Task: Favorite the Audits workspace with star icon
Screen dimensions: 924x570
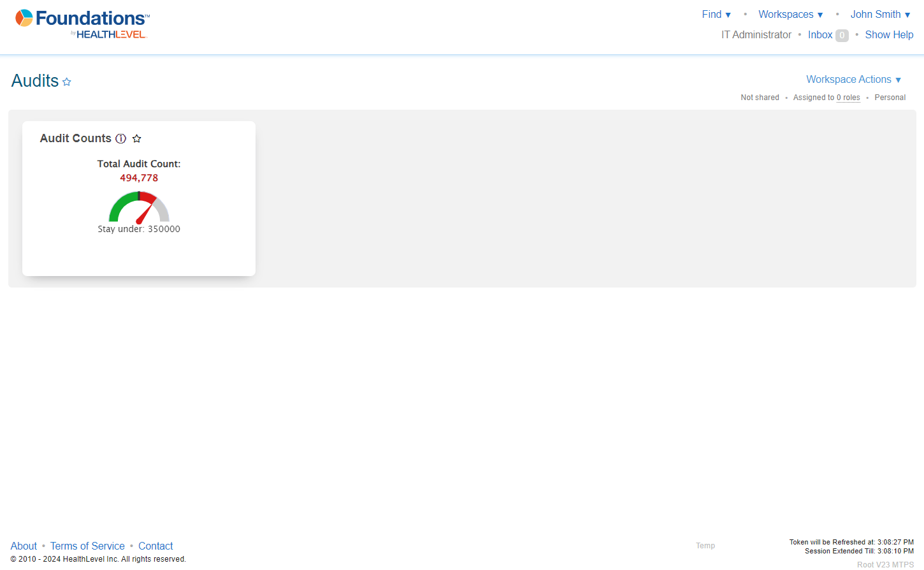Action: [67, 82]
